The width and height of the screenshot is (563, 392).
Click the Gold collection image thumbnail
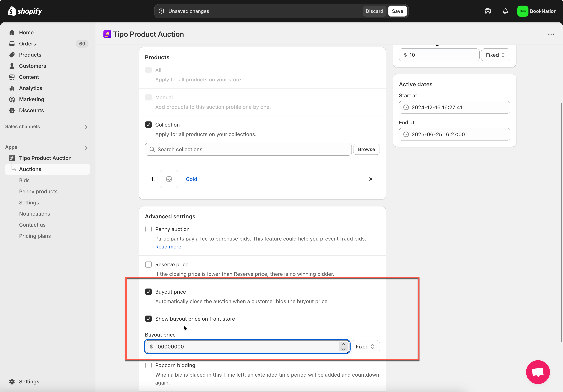[169, 179]
